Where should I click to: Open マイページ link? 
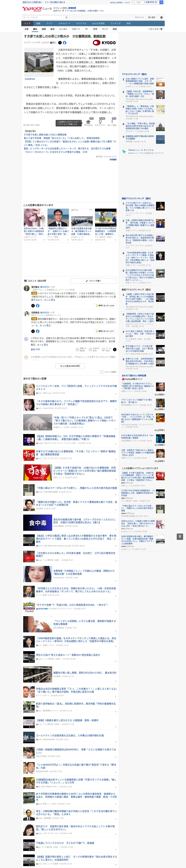click(x=139, y=17)
